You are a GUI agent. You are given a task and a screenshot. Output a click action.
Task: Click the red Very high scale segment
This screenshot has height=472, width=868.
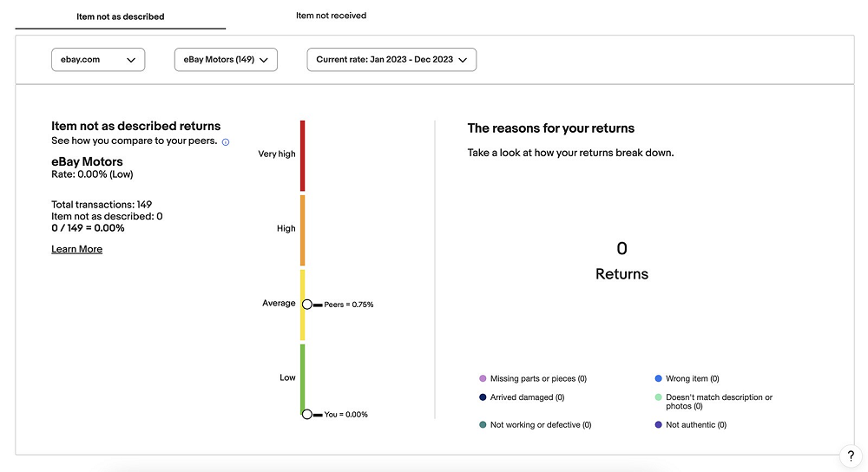(303, 156)
